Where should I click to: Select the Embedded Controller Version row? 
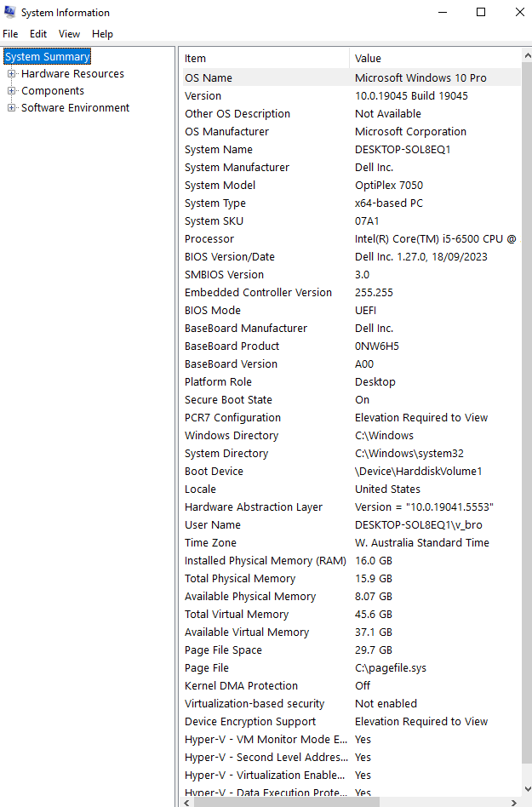(x=350, y=292)
